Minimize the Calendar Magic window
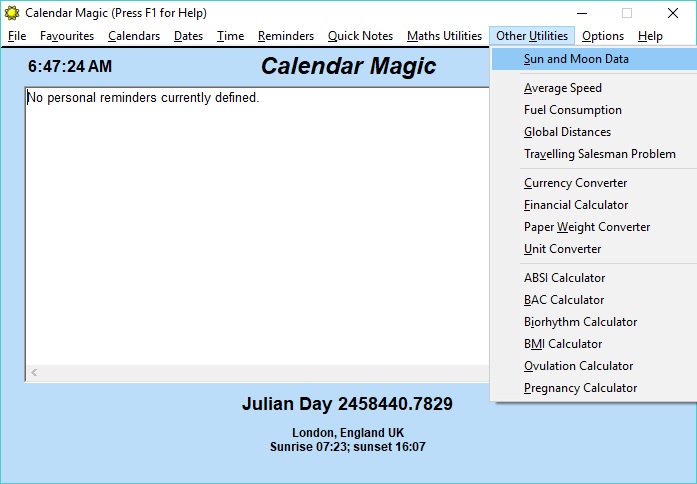697x484 pixels. click(582, 13)
